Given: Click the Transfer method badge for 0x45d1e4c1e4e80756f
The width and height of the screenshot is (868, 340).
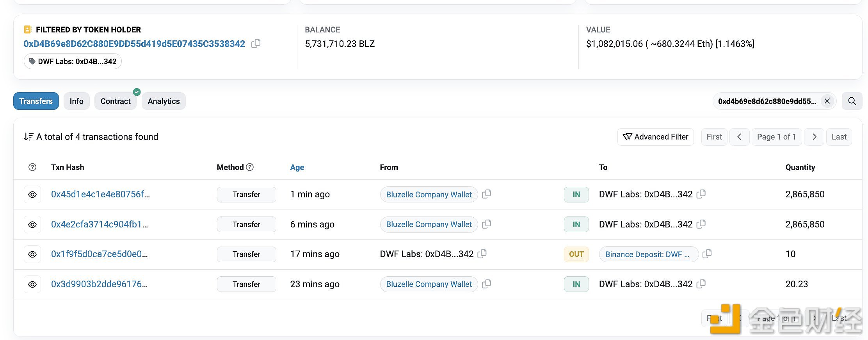Looking at the screenshot, I should pos(246,194).
